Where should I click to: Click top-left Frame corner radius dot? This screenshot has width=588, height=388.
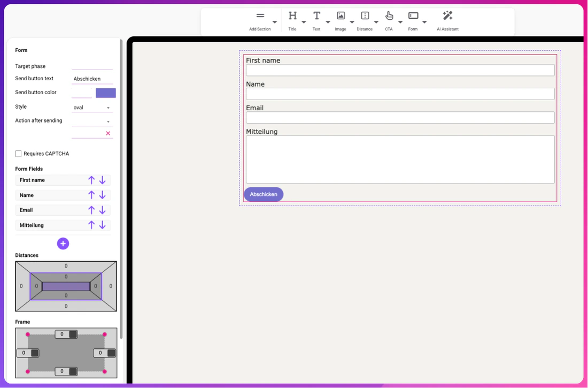27,334
